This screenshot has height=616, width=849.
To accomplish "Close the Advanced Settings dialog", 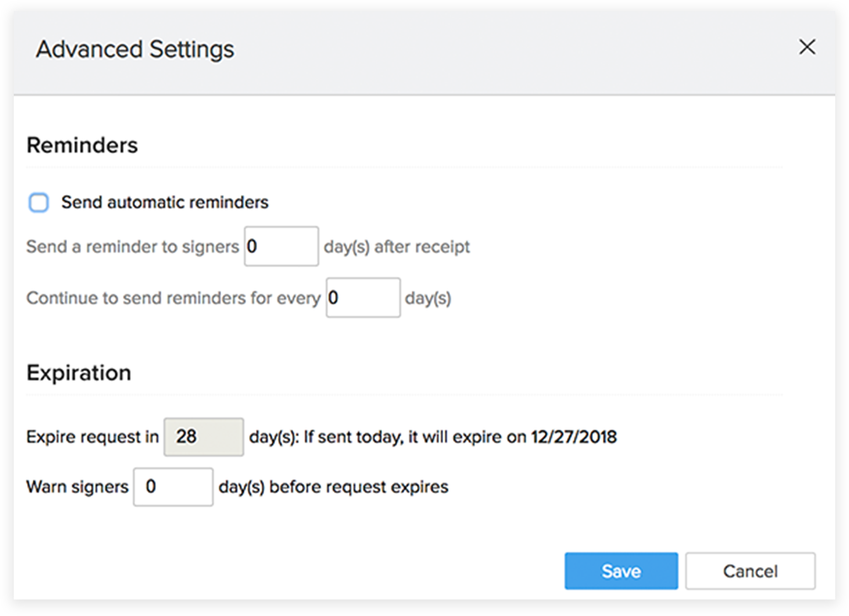I will pos(807,47).
